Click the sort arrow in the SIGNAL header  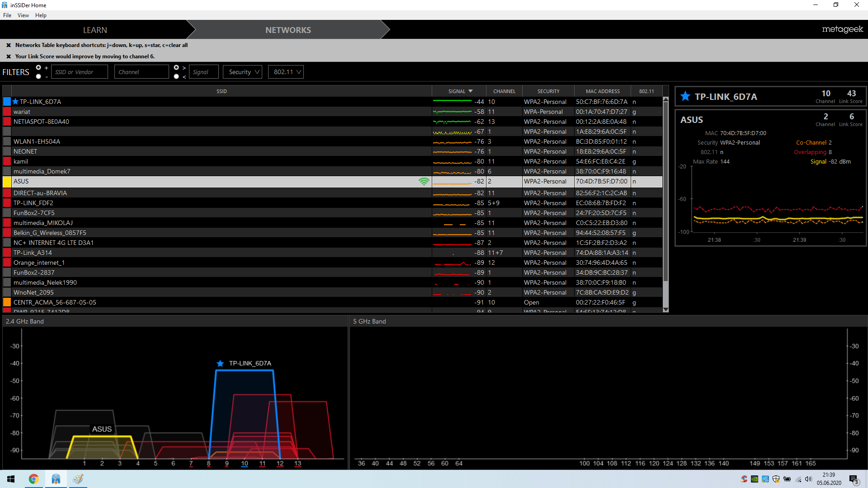point(471,91)
